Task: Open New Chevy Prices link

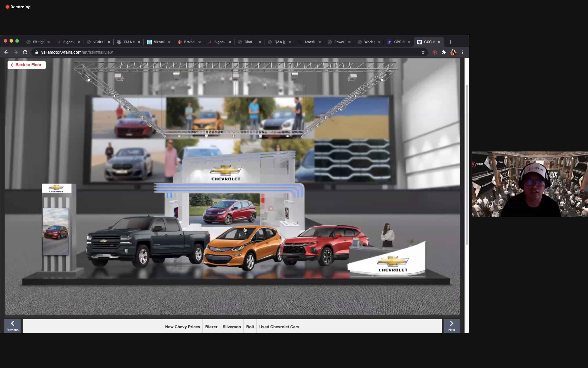Action: tap(182, 327)
